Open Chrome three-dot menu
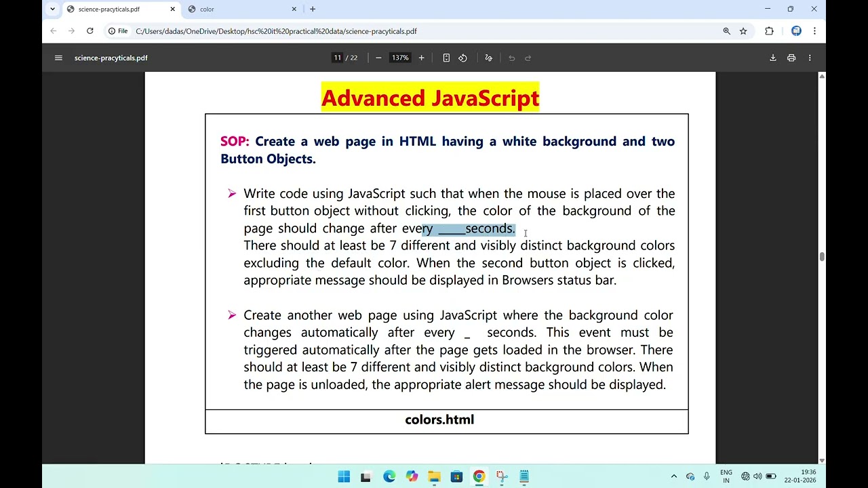This screenshot has height=488, width=868. tap(814, 30)
